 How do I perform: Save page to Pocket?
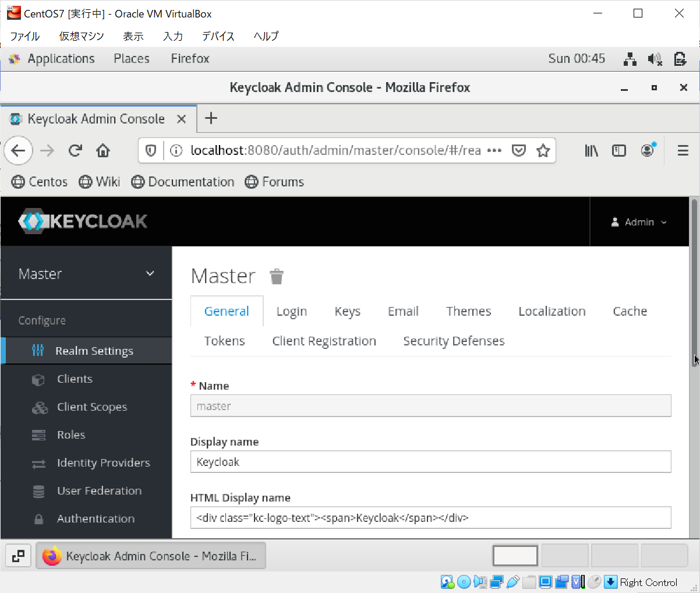(519, 151)
